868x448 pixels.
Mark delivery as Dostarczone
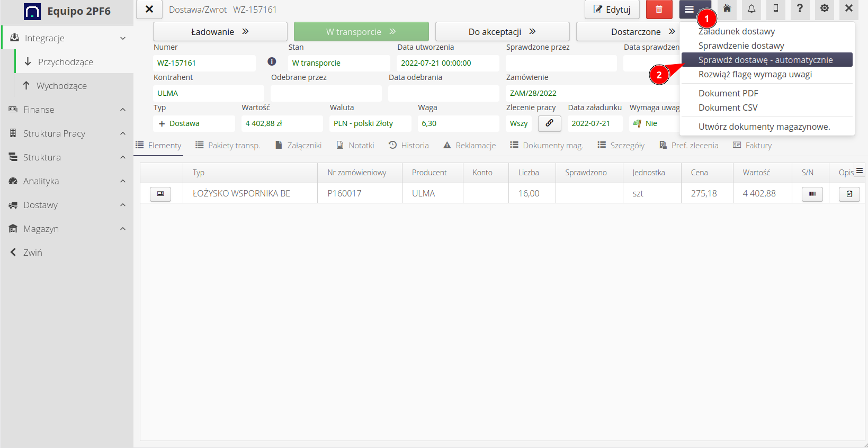pyautogui.click(x=628, y=31)
